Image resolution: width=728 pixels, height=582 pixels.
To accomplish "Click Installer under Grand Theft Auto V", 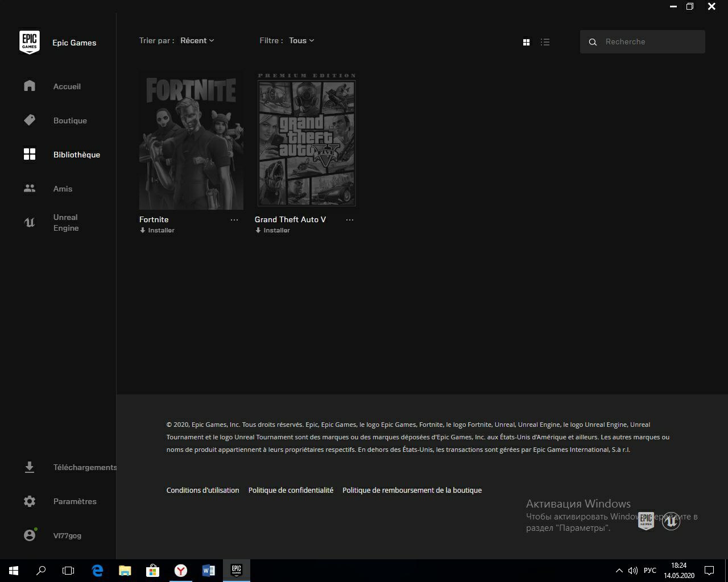I will [272, 230].
